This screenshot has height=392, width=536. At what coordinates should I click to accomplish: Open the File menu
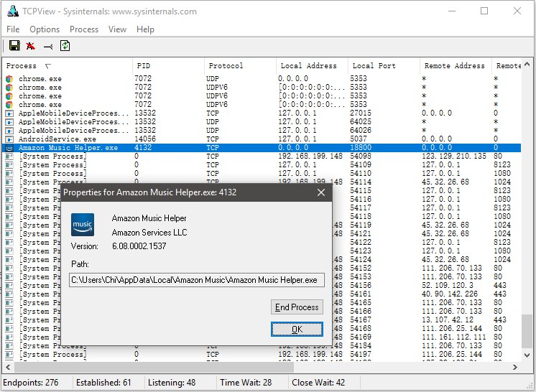pos(13,29)
